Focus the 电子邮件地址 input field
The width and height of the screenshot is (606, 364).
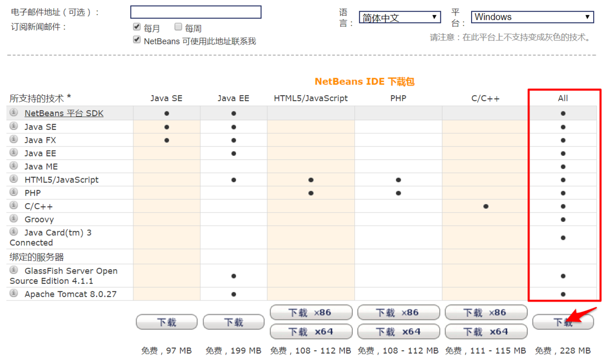pos(195,12)
